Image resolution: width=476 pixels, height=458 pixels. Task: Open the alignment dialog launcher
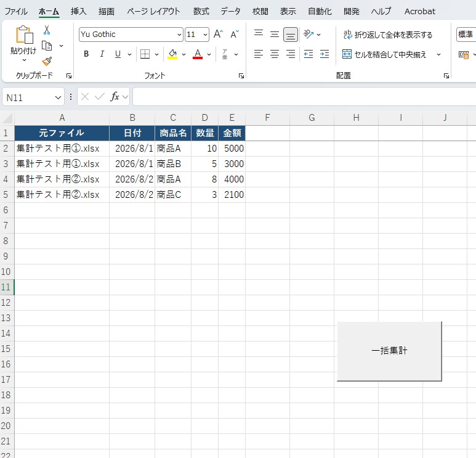[x=446, y=76]
